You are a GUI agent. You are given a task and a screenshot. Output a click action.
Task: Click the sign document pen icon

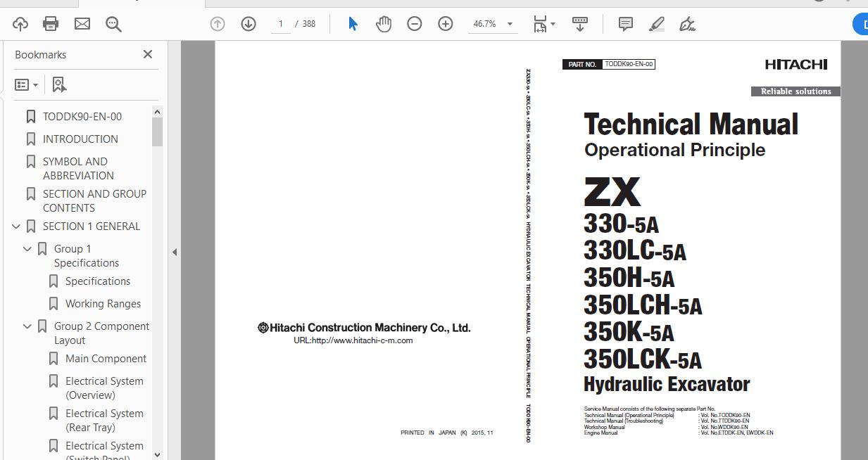click(x=687, y=24)
